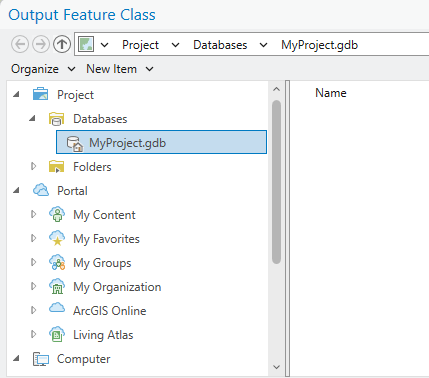Click the My Groups icon
429x378 pixels.
57,262
